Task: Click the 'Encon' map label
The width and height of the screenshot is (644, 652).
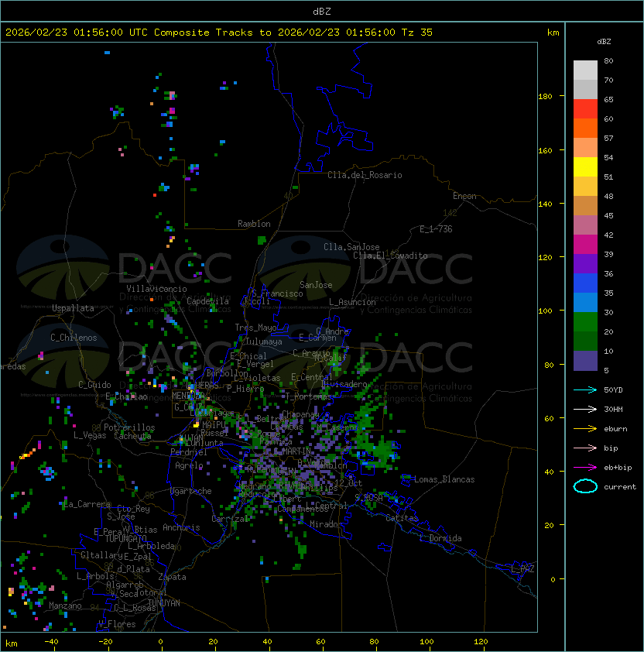Action: click(x=464, y=196)
